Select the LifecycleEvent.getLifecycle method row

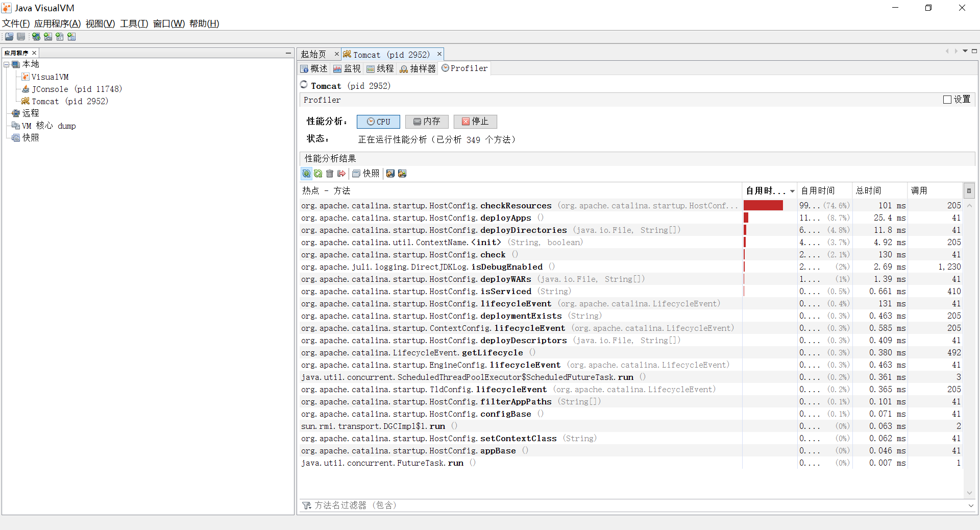pos(631,353)
